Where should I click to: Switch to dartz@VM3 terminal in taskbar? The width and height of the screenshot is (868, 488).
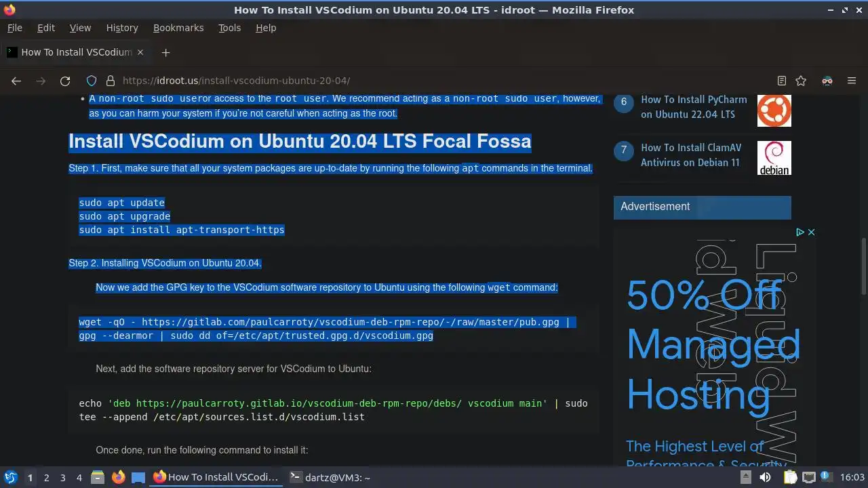tap(330, 477)
